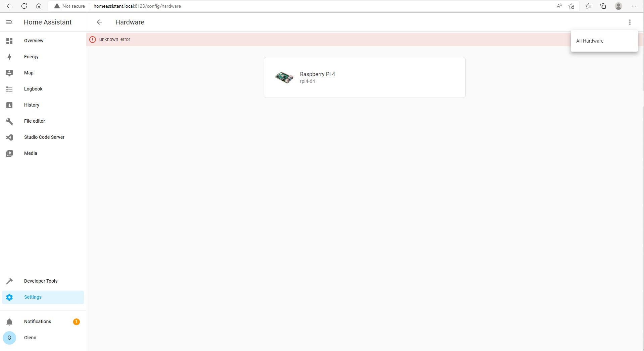Go back using Hardware page arrow
The image size is (644, 351).
point(99,22)
